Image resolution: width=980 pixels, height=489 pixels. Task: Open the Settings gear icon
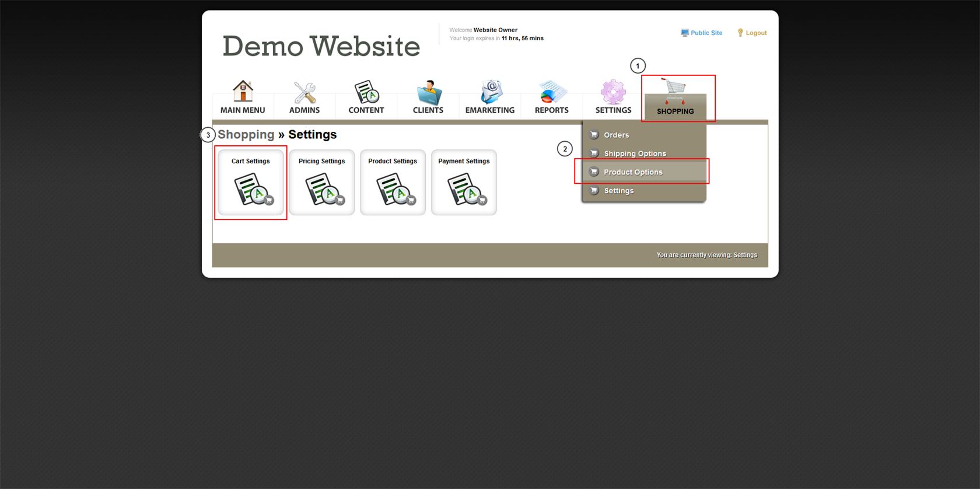pos(613,92)
